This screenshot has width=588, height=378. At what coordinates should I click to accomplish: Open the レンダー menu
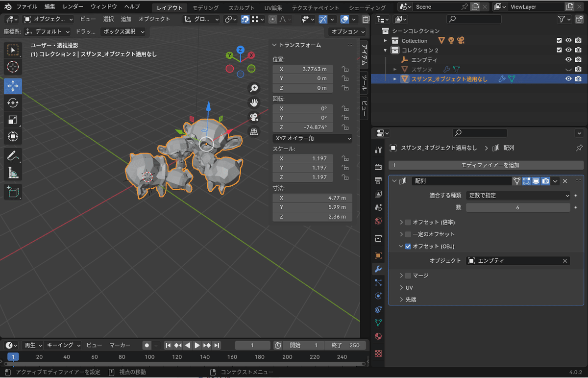[73, 7]
